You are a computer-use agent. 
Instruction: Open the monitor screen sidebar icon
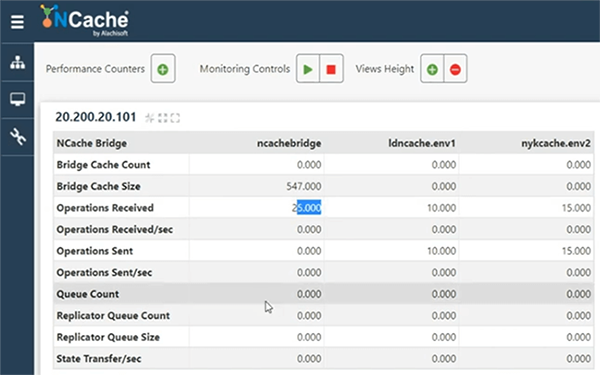pyautogui.click(x=18, y=99)
